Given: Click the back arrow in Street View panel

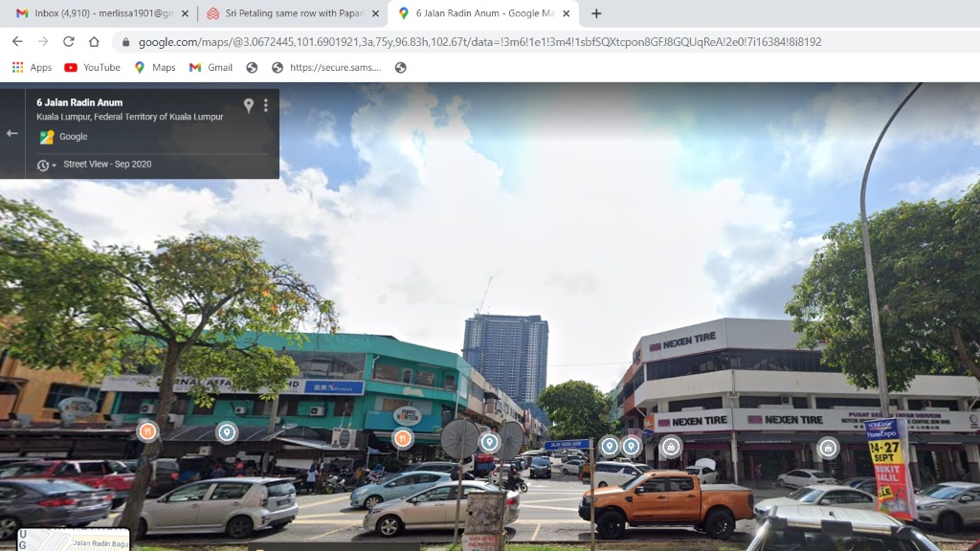Looking at the screenshot, I should [12, 133].
